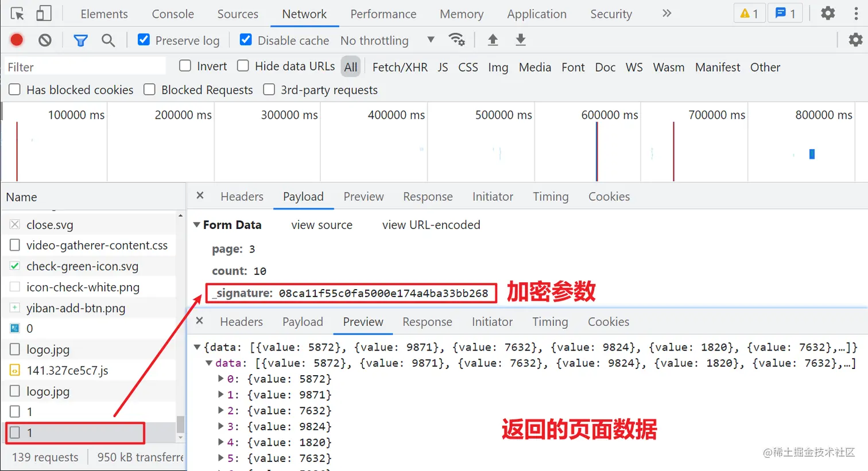Open the Performance tab
Image resolution: width=868 pixels, height=471 pixels.
pos(383,14)
